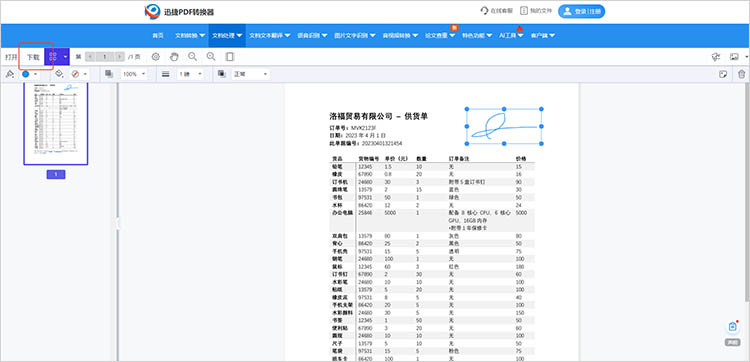Click the fill bucket icon
Viewport: 750px width, 362px height.
click(59, 74)
